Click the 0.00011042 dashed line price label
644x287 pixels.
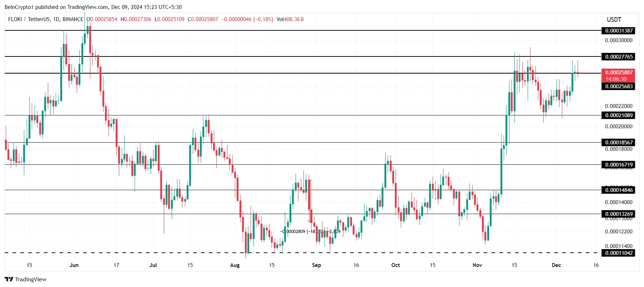pos(619,253)
